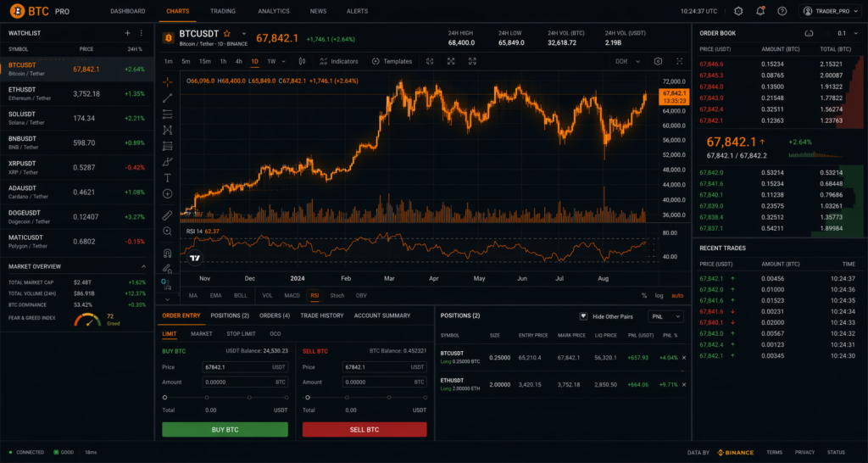Select the Stop Limit order type

[x=241, y=334]
